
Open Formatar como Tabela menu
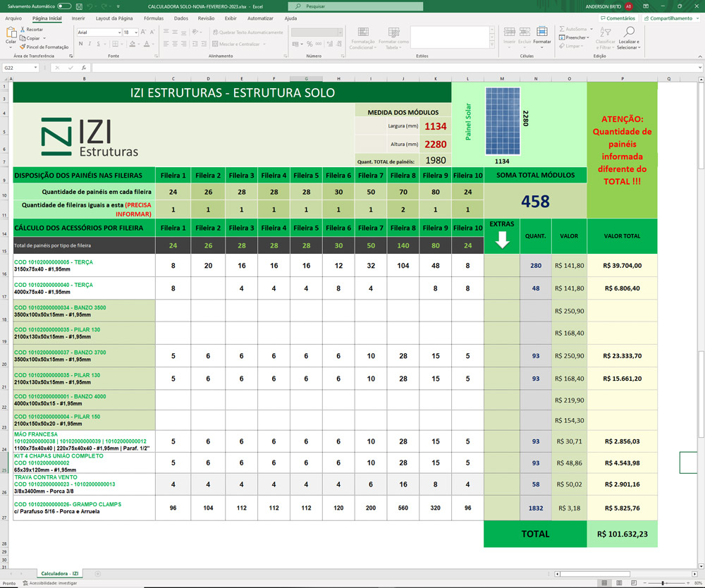(393, 38)
